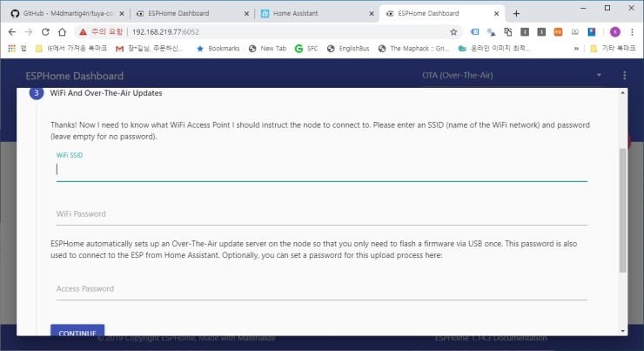Screen dimensions: 644x351
Task: Close the active ESPHome Dashboard tab
Action: coord(496,14)
